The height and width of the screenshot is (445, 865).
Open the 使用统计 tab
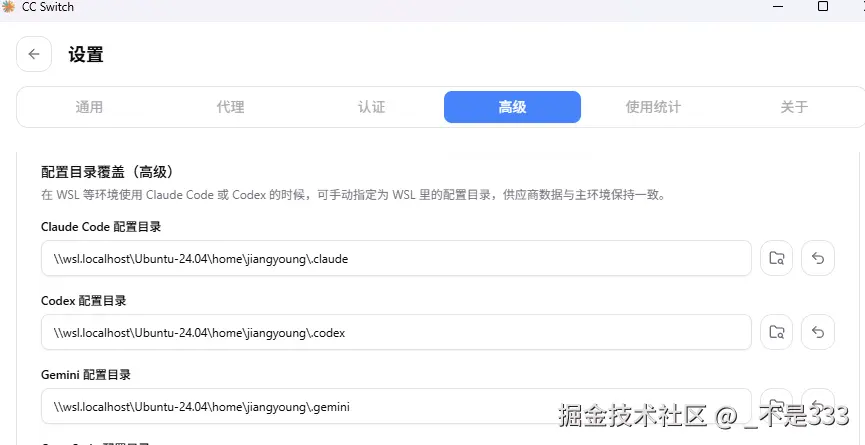pyautogui.click(x=653, y=107)
